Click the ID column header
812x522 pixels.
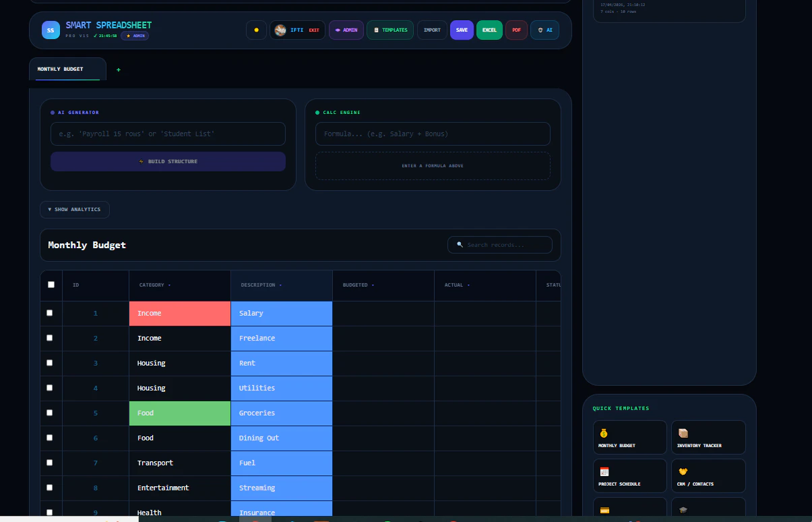point(96,285)
